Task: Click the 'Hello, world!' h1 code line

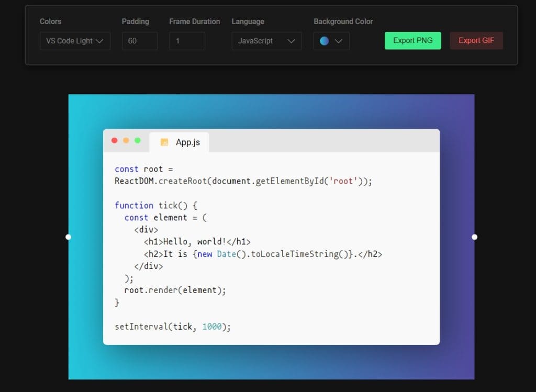Action: click(x=197, y=242)
